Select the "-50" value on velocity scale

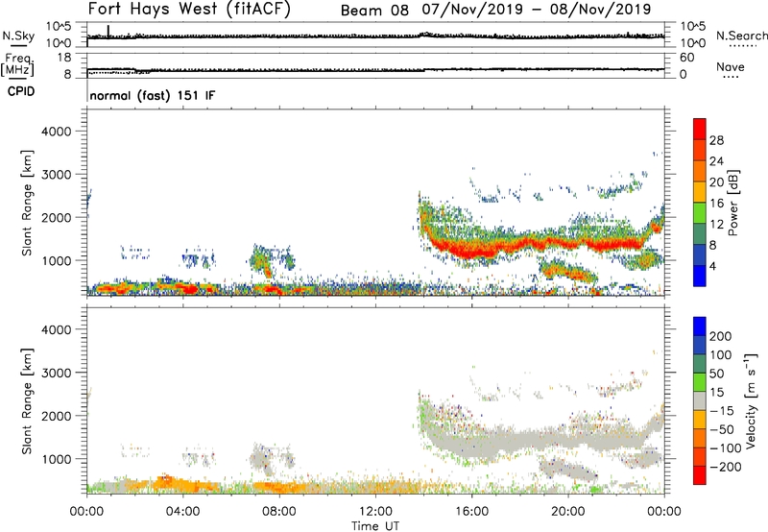[722, 429]
